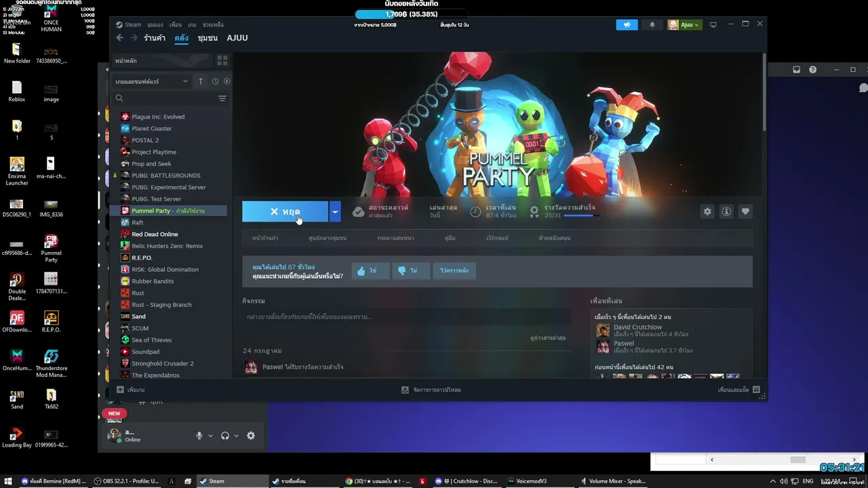868x488 pixels.
Task: Navigate forward with the Steam forward arrow
Action: (x=134, y=38)
